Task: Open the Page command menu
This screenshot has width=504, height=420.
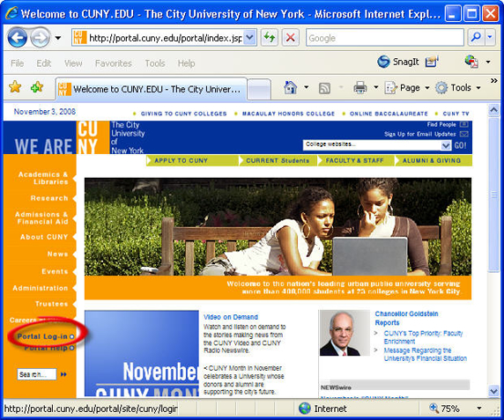Action: click(x=407, y=87)
